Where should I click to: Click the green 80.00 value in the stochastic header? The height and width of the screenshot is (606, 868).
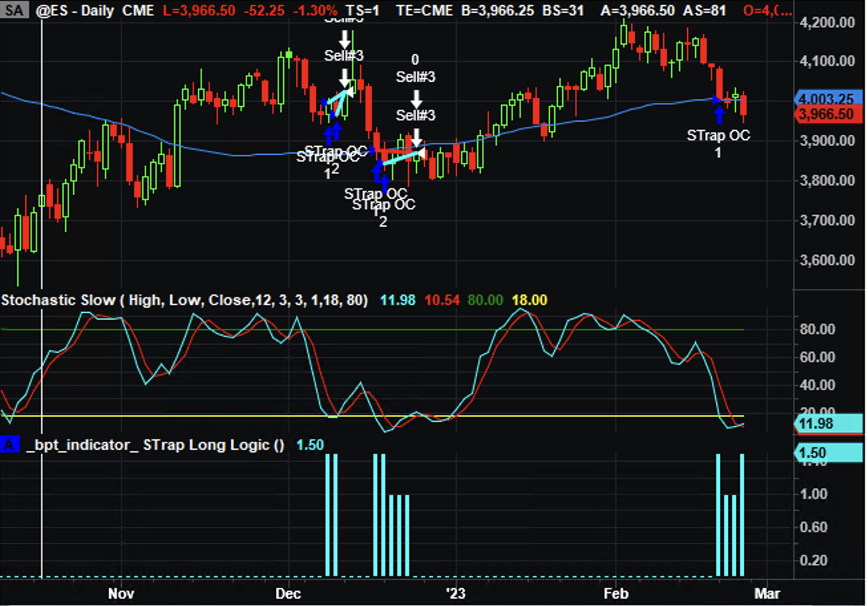pos(485,300)
